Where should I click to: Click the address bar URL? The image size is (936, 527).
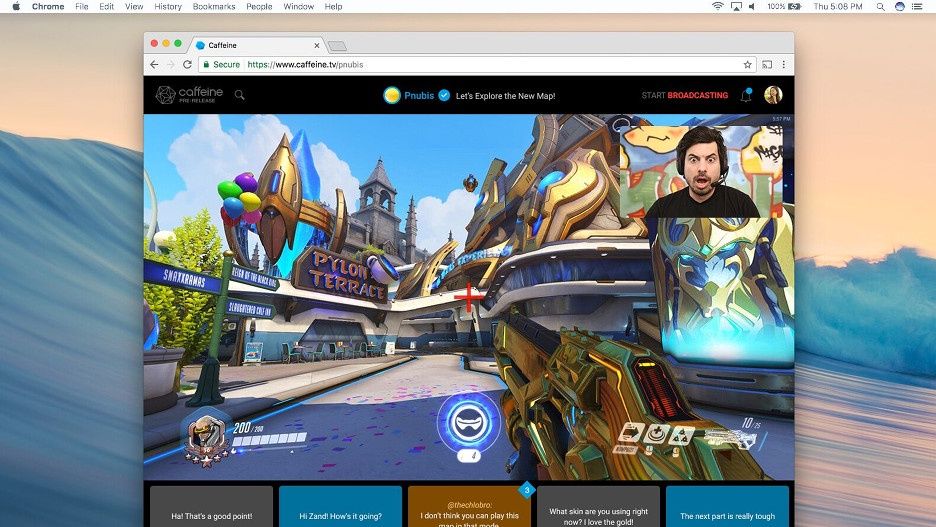305,64
